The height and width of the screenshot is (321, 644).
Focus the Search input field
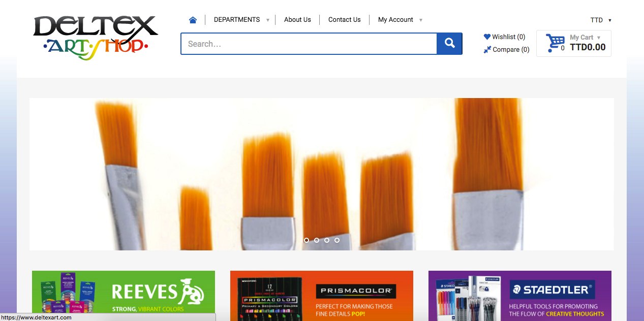click(309, 44)
